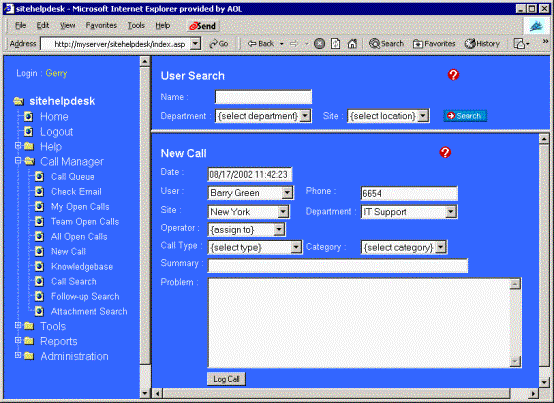Open the Tools menu in menu bar
Screen dimensions: 554x403
pos(136,25)
